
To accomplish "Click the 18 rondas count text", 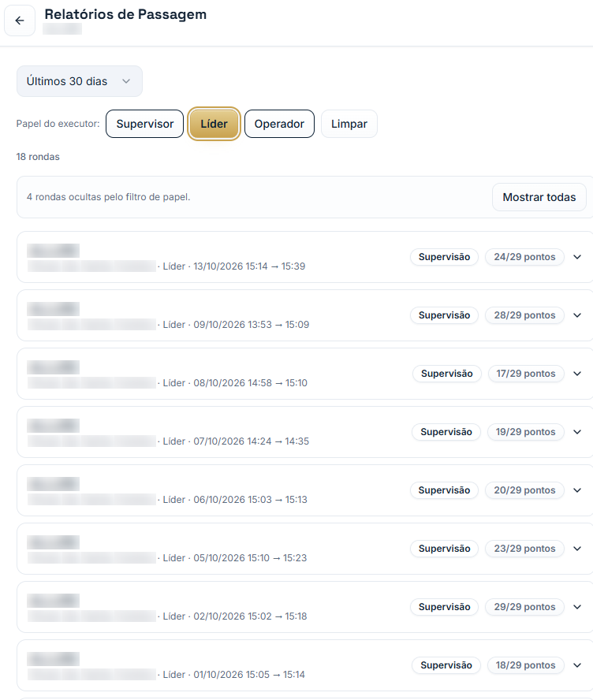I will 38,157.
